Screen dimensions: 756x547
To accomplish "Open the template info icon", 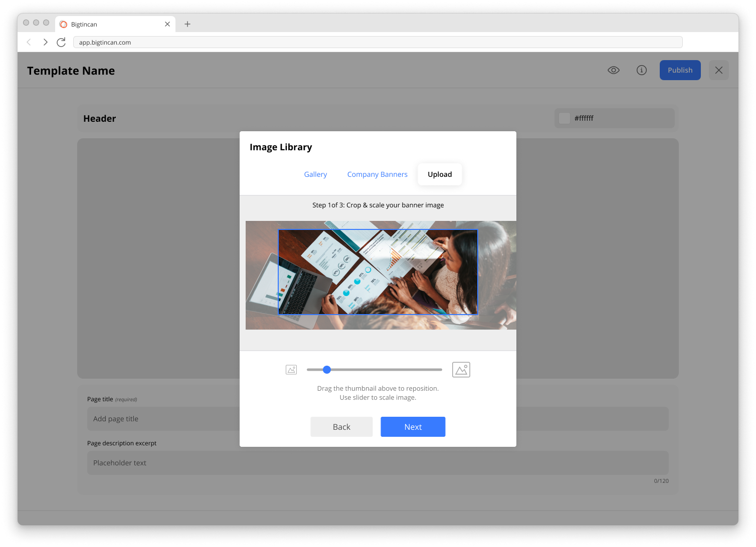I will point(641,70).
